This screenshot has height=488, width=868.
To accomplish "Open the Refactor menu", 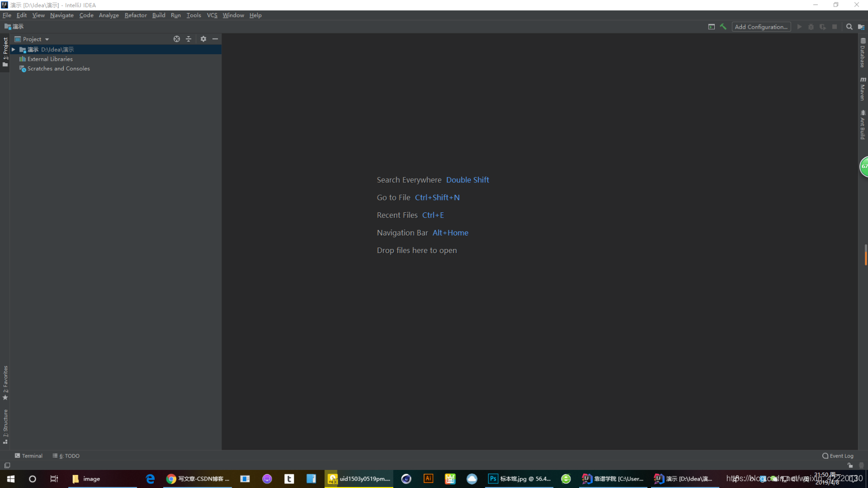I will coord(136,15).
